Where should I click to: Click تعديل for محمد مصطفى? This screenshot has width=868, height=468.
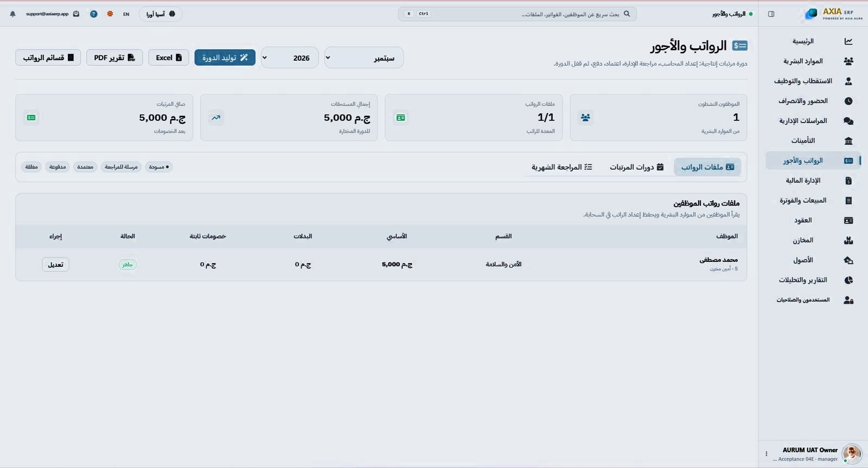click(x=55, y=265)
